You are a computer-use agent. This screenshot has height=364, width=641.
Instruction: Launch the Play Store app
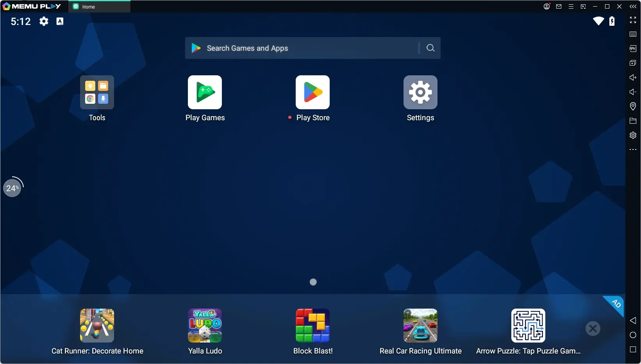[x=312, y=92]
